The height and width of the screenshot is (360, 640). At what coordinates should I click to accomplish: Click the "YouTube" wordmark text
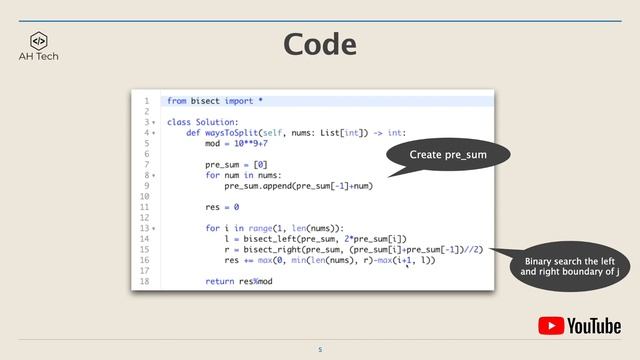point(594,326)
